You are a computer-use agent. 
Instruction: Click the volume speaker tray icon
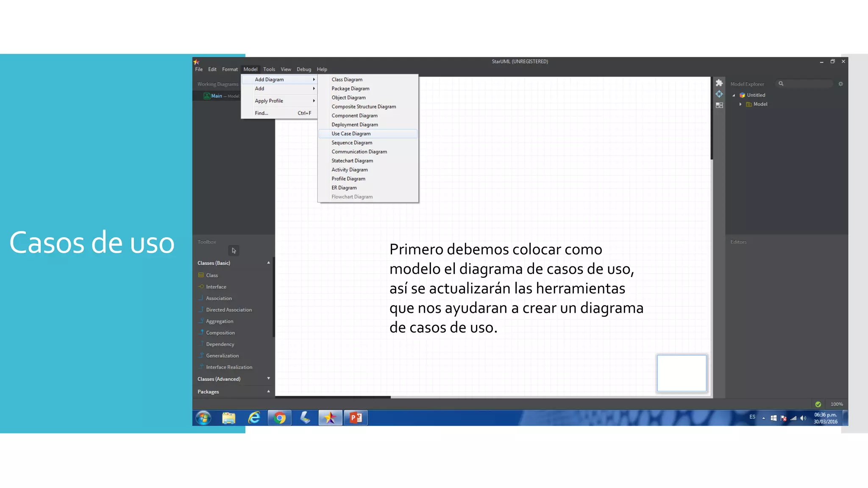coord(803,418)
